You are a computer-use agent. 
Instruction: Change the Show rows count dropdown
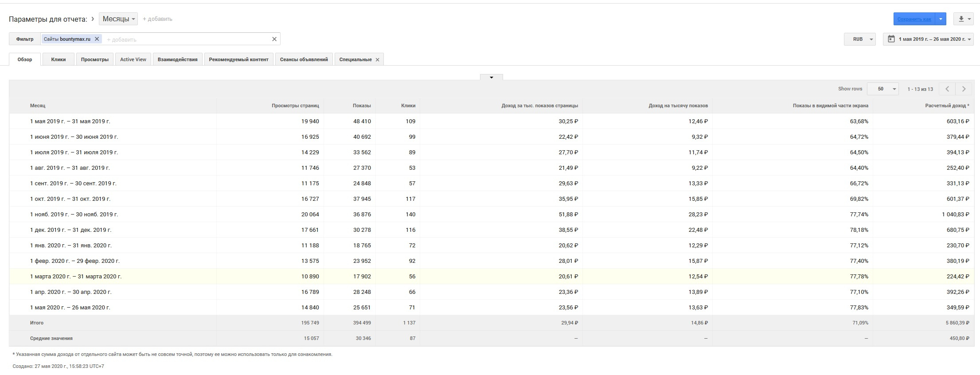click(882, 89)
